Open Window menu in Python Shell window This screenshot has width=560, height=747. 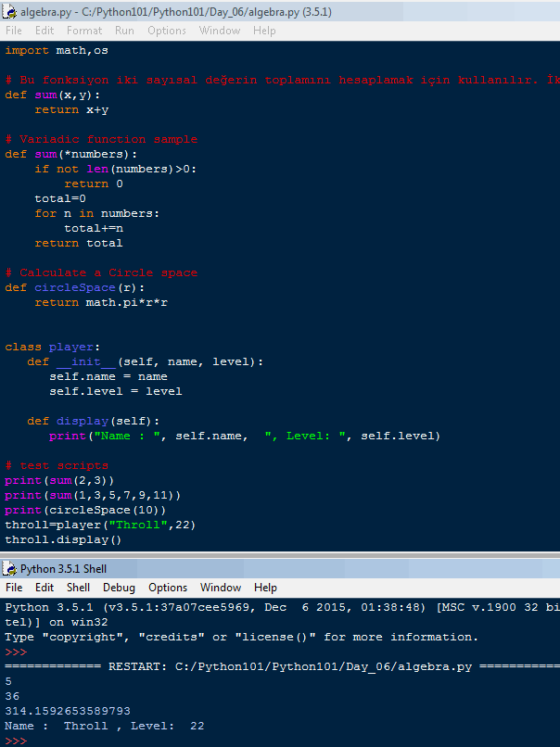click(x=221, y=588)
